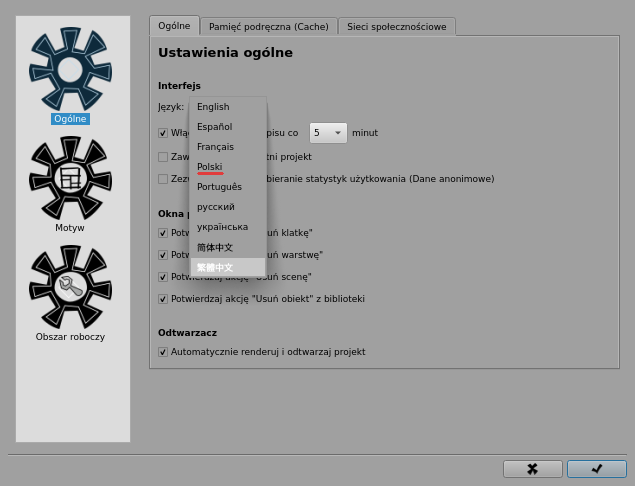Click the X cancel button
Screen dimensions: 635x486
tap(533, 469)
